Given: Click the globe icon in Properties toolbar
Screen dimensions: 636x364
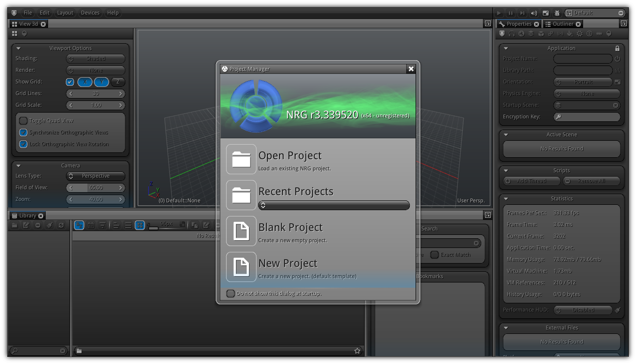Looking at the screenshot, I should pyautogui.click(x=521, y=34).
